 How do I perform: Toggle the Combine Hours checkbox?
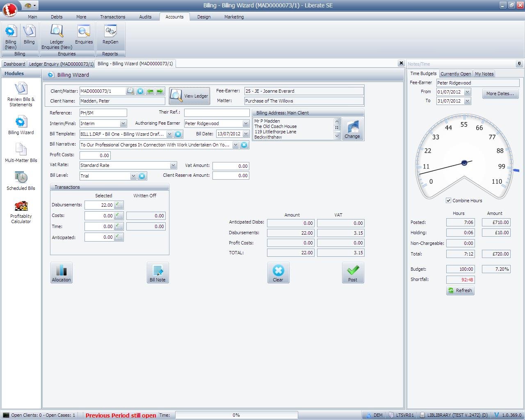pyautogui.click(x=448, y=201)
